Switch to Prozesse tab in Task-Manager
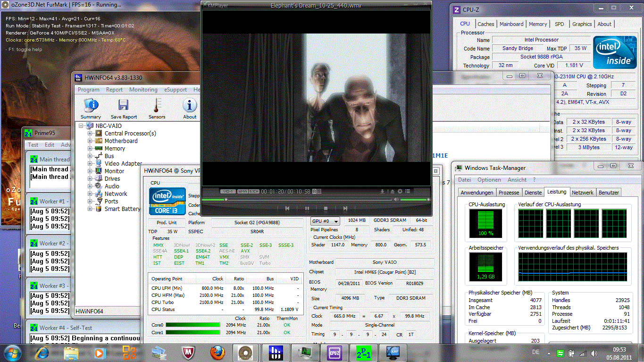The height and width of the screenshot is (362, 644). pyautogui.click(x=509, y=193)
